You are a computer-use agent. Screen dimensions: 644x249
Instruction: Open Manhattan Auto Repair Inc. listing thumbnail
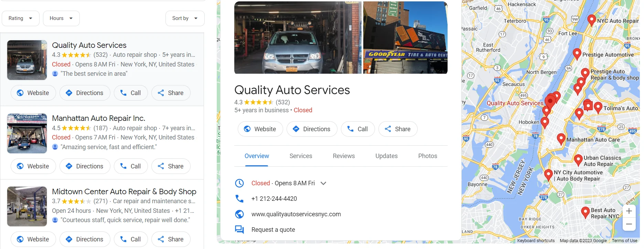click(27, 134)
